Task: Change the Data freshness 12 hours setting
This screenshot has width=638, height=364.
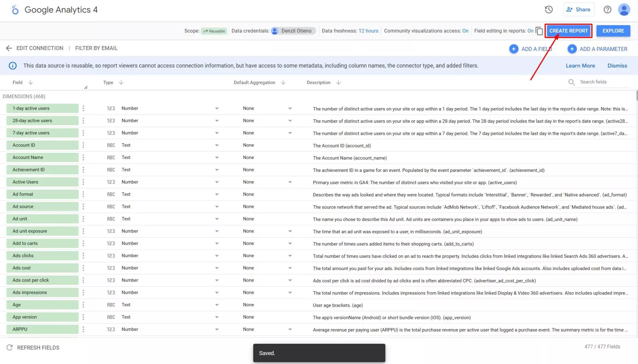Action: click(368, 31)
